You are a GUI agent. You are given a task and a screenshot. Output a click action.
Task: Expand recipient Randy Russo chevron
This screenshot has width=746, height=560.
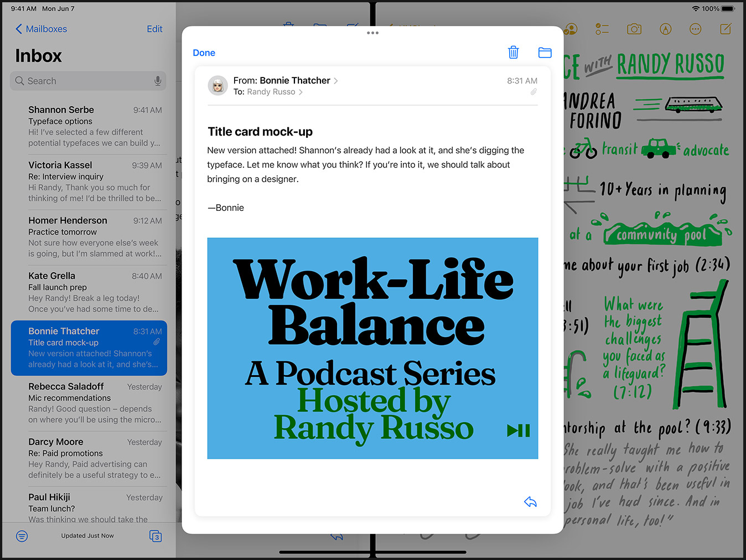(301, 92)
